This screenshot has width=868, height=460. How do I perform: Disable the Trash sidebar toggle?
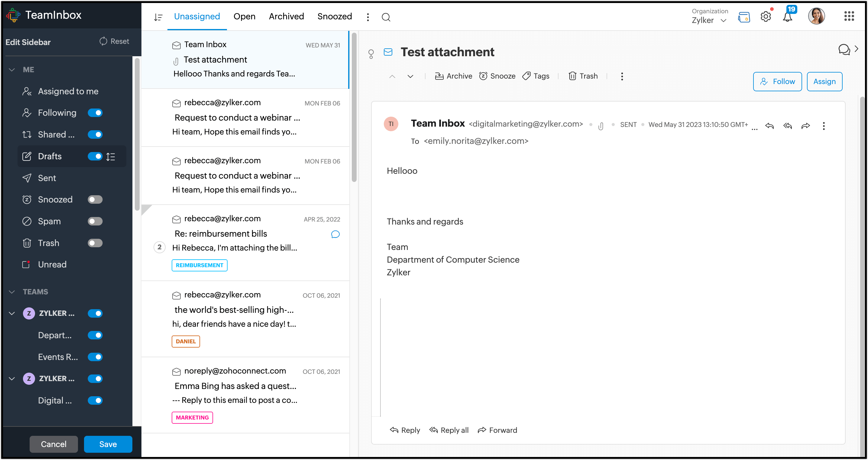pyautogui.click(x=95, y=243)
